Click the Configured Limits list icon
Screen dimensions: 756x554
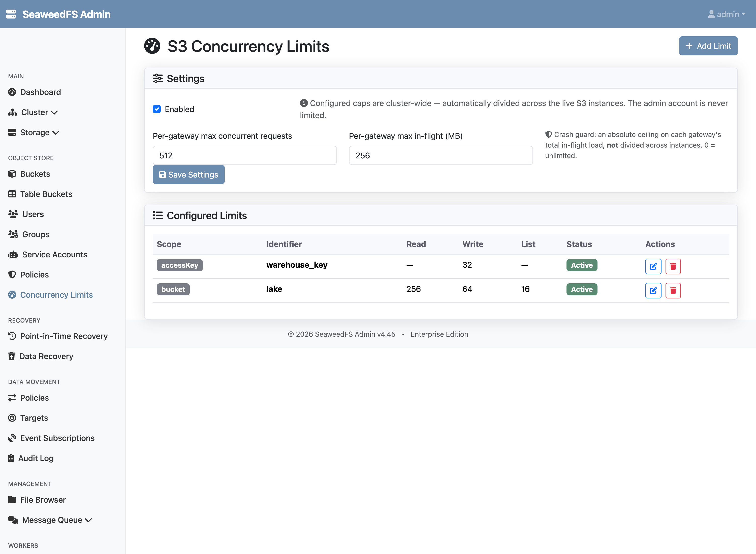(x=157, y=215)
